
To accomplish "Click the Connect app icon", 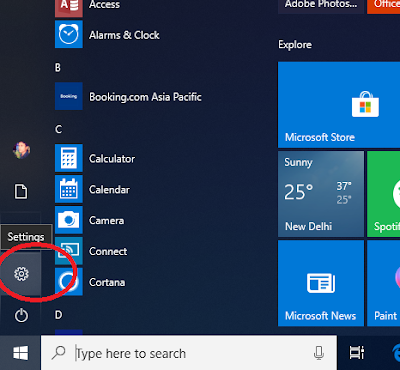I will tap(69, 251).
